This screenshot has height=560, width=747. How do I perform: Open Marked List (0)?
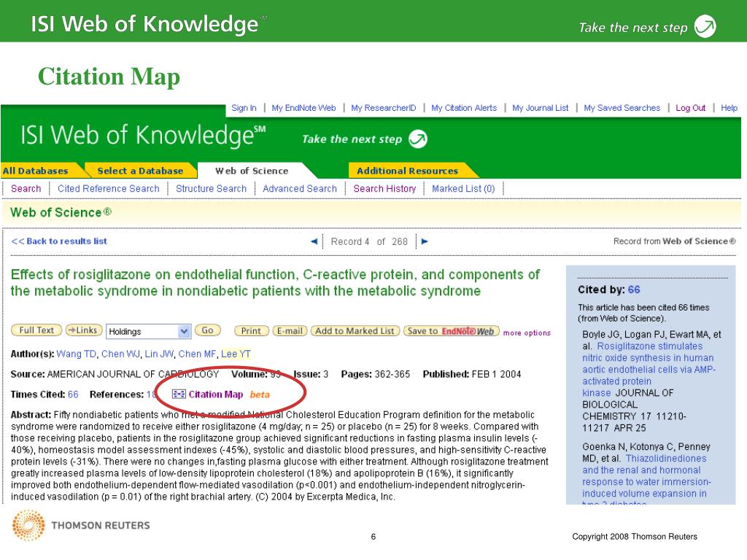(x=463, y=189)
